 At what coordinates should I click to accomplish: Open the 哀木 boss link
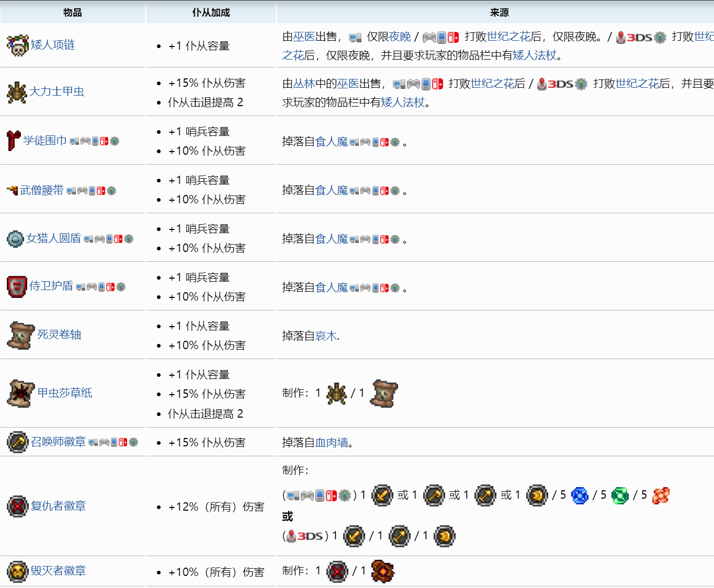[326, 336]
